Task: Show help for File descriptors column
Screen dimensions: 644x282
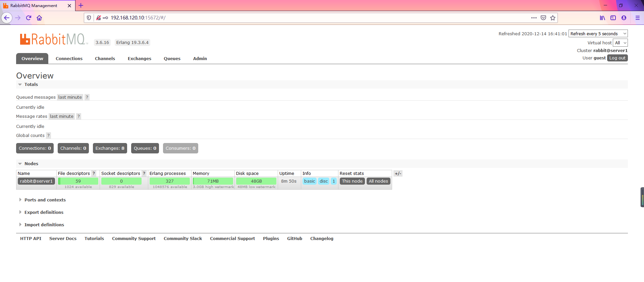Action: 94,174
